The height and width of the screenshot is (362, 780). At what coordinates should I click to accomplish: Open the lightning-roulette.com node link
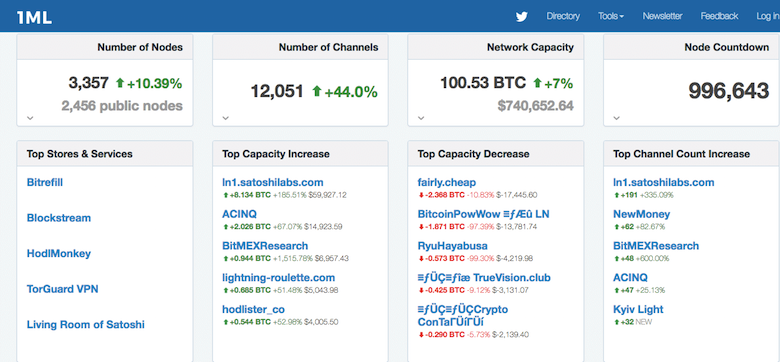(x=279, y=278)
